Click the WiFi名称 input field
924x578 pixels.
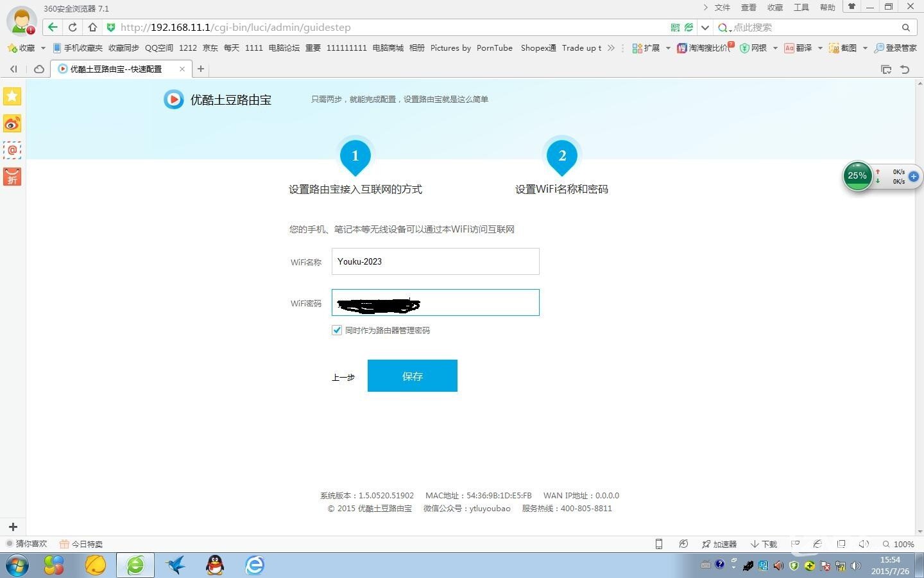tap(435, 261)
